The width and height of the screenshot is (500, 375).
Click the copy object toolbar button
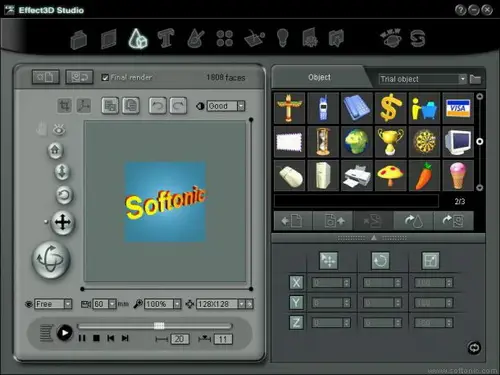click(x=110, y=106)
